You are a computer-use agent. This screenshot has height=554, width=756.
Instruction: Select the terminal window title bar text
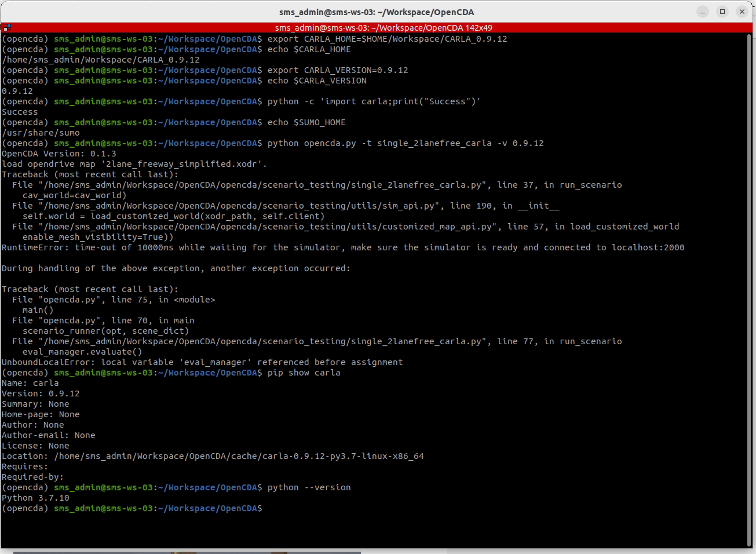378,12
